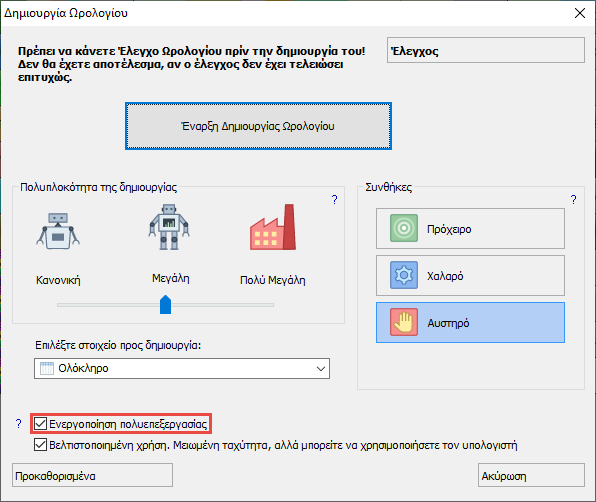
Task: Click the green target icon for Πρόχειρο
Action: [x=404, y=228]
